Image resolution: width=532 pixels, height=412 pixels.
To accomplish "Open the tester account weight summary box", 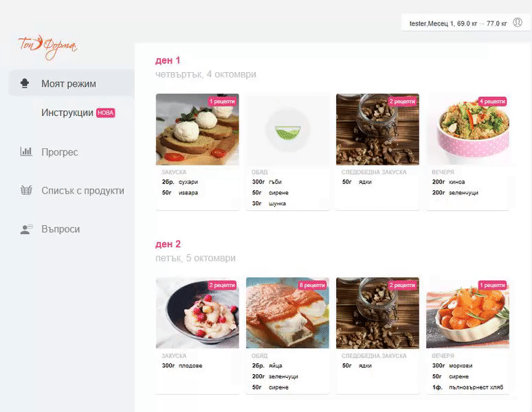I will (x=465, y=23).
